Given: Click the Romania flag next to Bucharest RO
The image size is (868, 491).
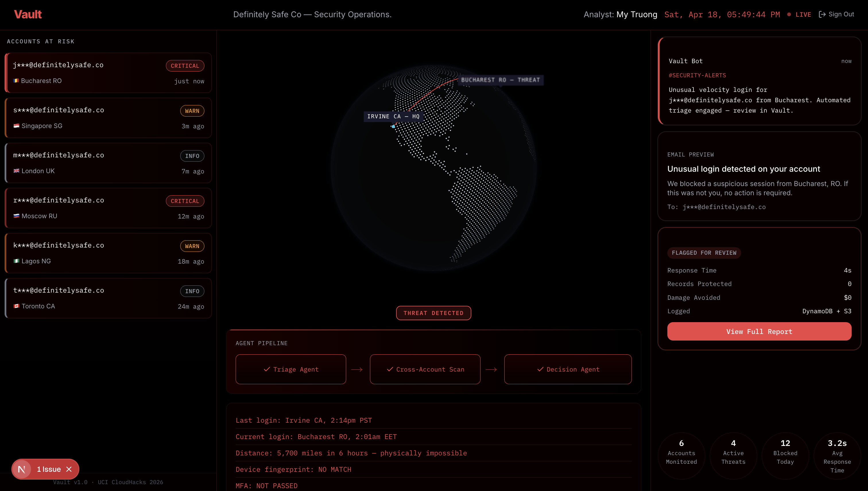Looking at the screenshot, I should (16, 81).
